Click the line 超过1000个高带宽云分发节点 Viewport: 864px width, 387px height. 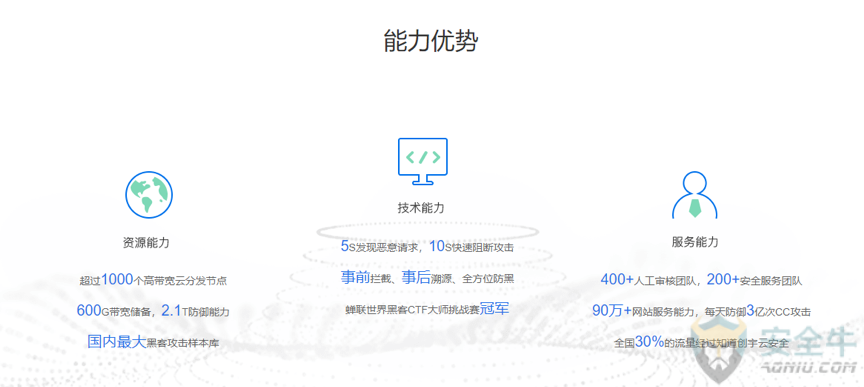pyautogui.click(x=153, y=280)
